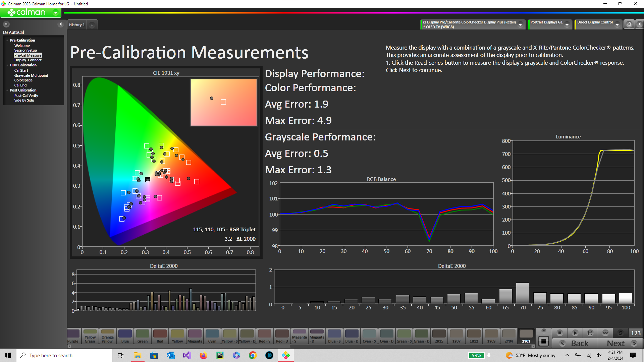
Task: Switch to the History 1 tab
Action: pos(77,25)
